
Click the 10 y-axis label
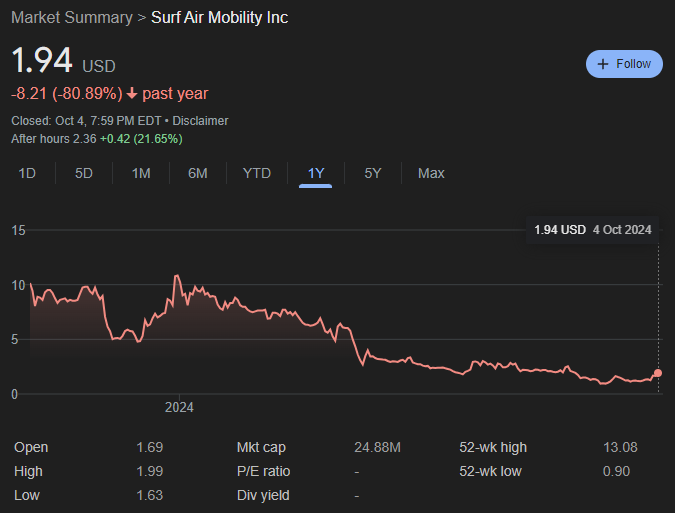(19, 285)
